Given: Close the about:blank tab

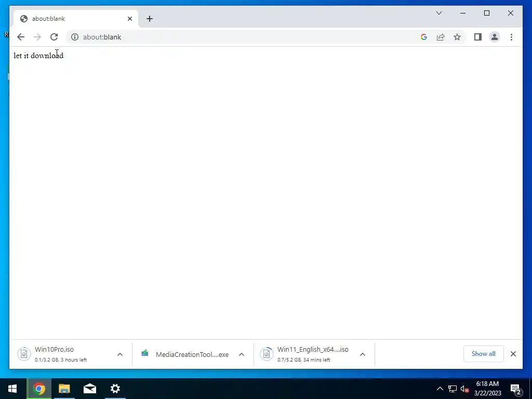Looking at the screenshot, I should point(129,19).
